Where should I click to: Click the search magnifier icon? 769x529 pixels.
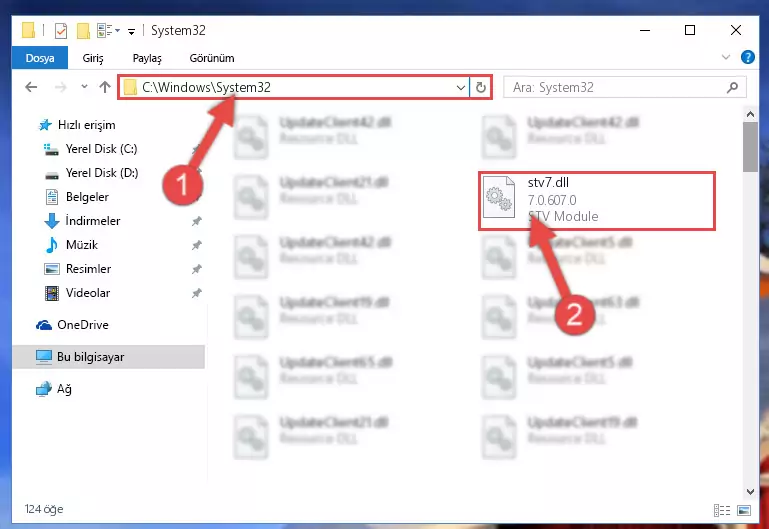(x=733, y=88)
